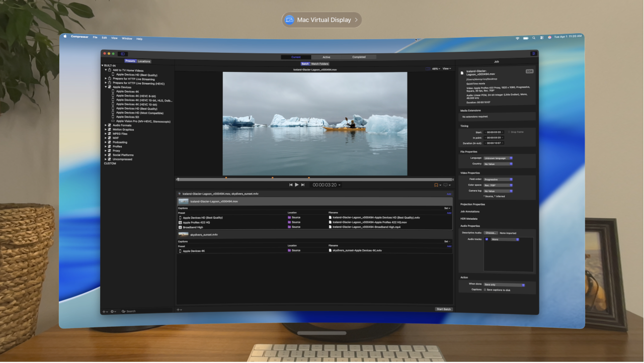The width and height of the screenshot is (644, 363).
Task: Click the captions bubble icon near the viewer
Action: coord(444,185)
